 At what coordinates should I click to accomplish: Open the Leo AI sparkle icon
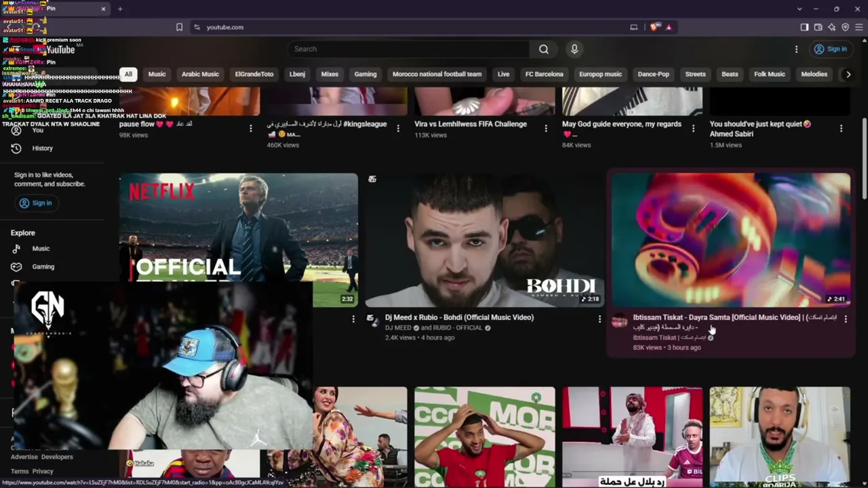click(831, 27)
